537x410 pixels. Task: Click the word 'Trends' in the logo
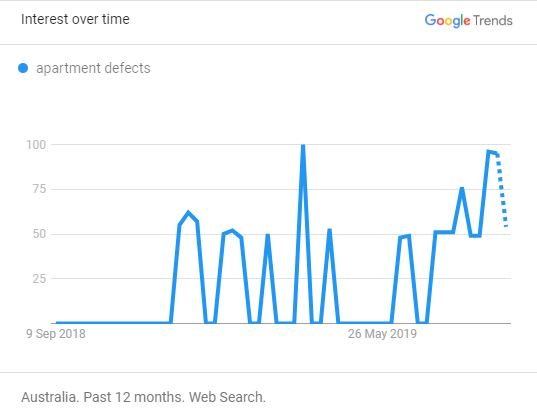pos(493,21)
